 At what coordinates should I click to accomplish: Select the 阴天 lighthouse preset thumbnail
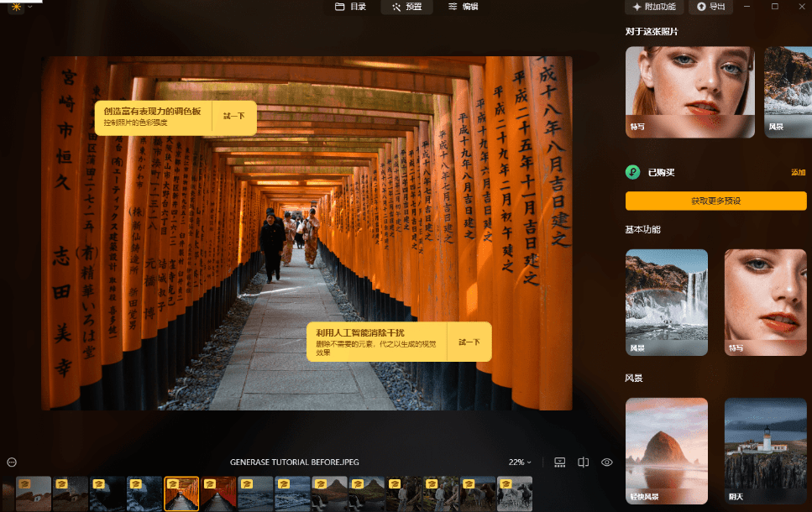(765, 450)
